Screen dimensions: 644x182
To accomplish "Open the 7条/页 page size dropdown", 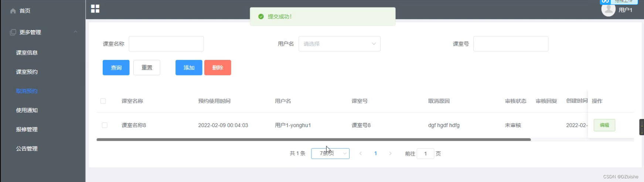I will pyautogui.click(x=330, y=154).
